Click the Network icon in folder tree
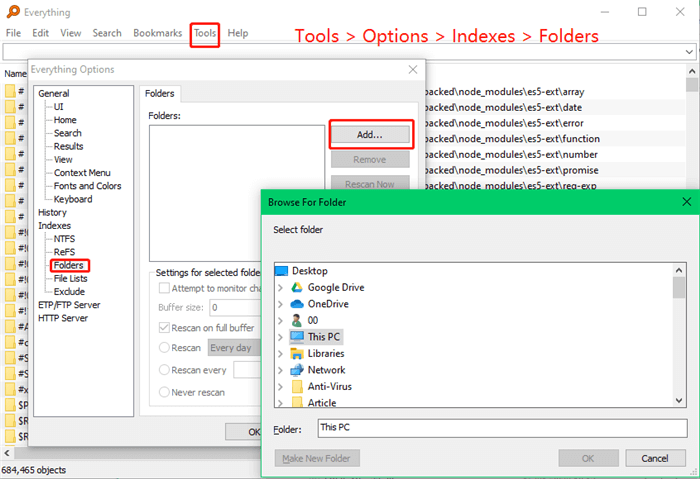Screen dimensions: 700x479 click(x=297, y=370)
